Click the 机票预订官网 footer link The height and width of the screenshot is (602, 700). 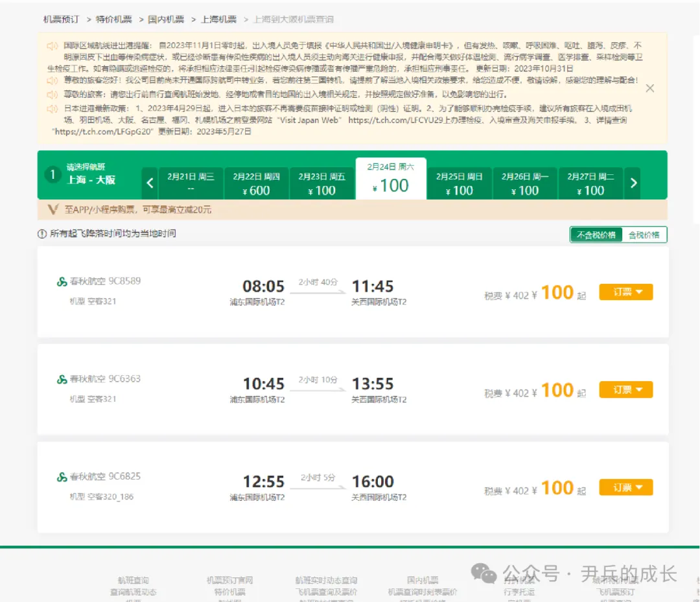pos(229,580)
